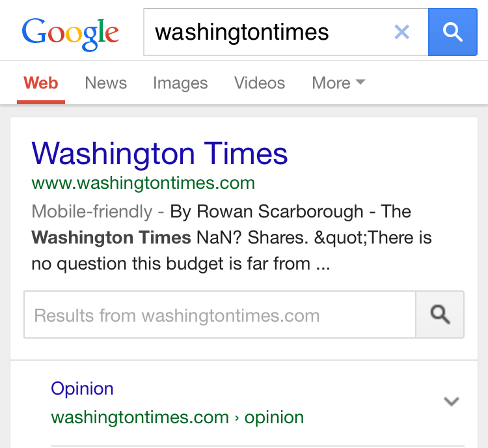Expand the Opinion result chevron
This screenshot has height=448, width=488.
451,402
